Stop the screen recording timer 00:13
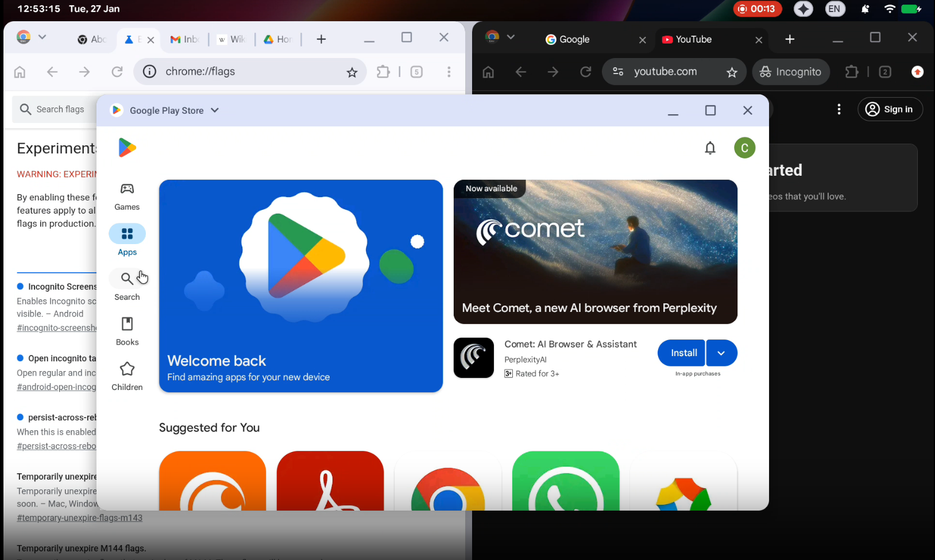935x560 pixels. pos(758,9)
